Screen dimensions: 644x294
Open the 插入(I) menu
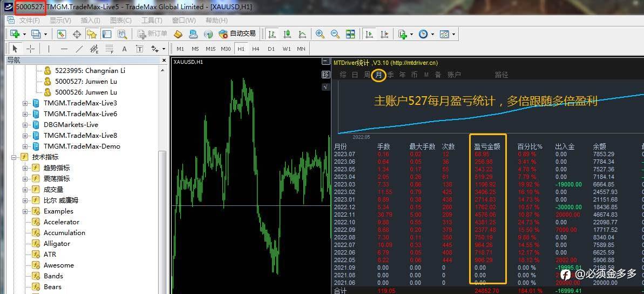coord(90,20)
